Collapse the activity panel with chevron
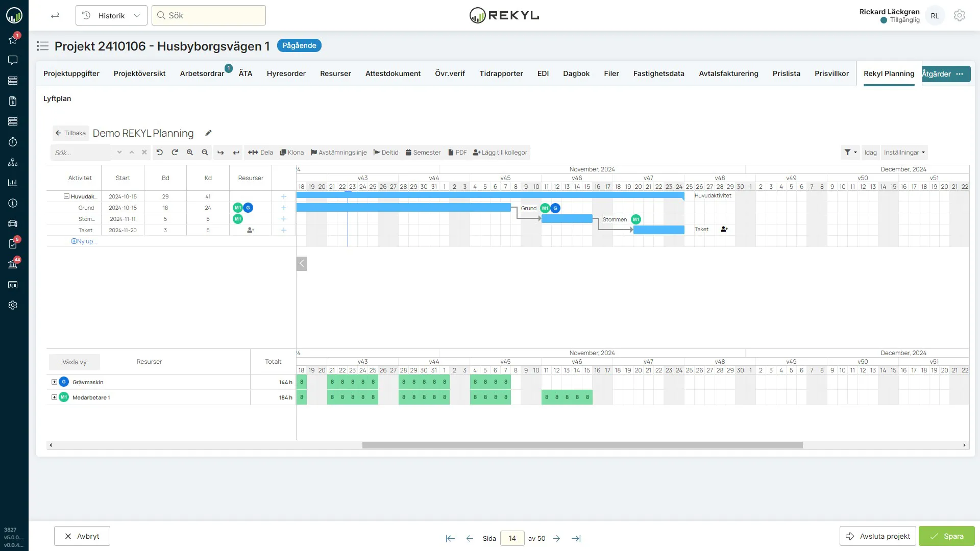The height and width of the screenshot is (551, 980). point(302,263)
